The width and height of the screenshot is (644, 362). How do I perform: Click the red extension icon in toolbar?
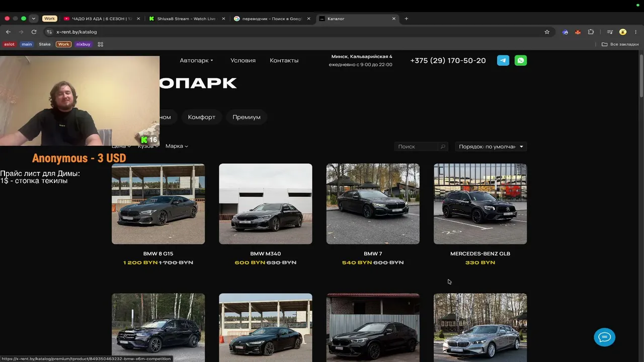tap(578, 32)
